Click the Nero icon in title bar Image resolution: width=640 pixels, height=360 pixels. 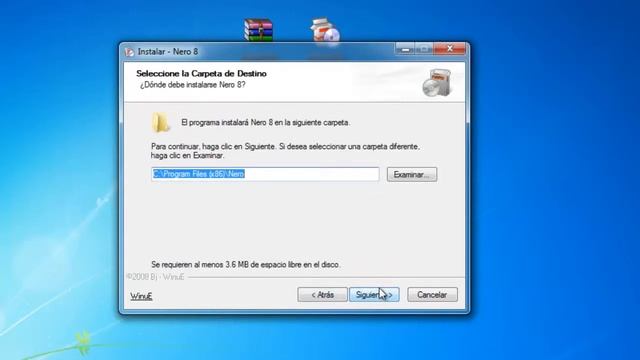click(x=130, y=52)
